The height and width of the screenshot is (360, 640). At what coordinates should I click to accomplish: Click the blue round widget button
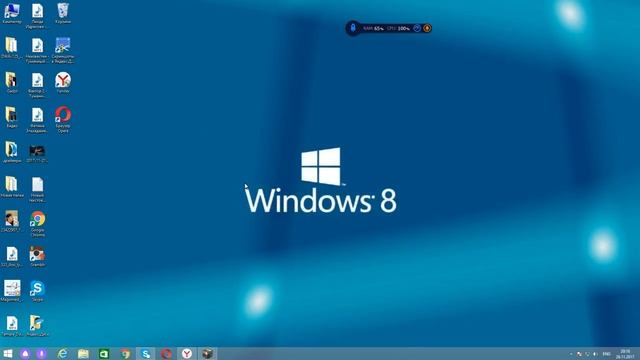coord(417,28)
